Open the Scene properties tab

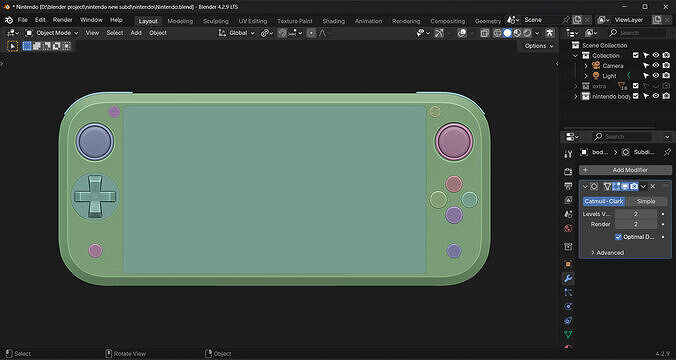click(x=568, y=214)
